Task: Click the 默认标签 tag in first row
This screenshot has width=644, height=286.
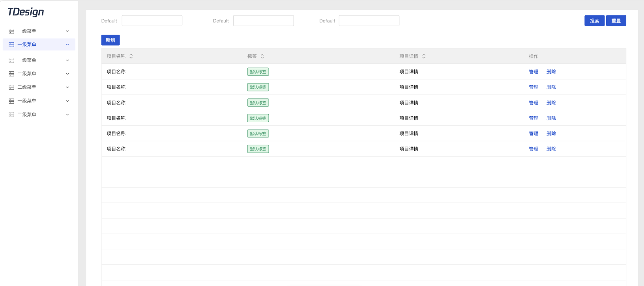Action: pyautogui.click(x=258, y=72)
